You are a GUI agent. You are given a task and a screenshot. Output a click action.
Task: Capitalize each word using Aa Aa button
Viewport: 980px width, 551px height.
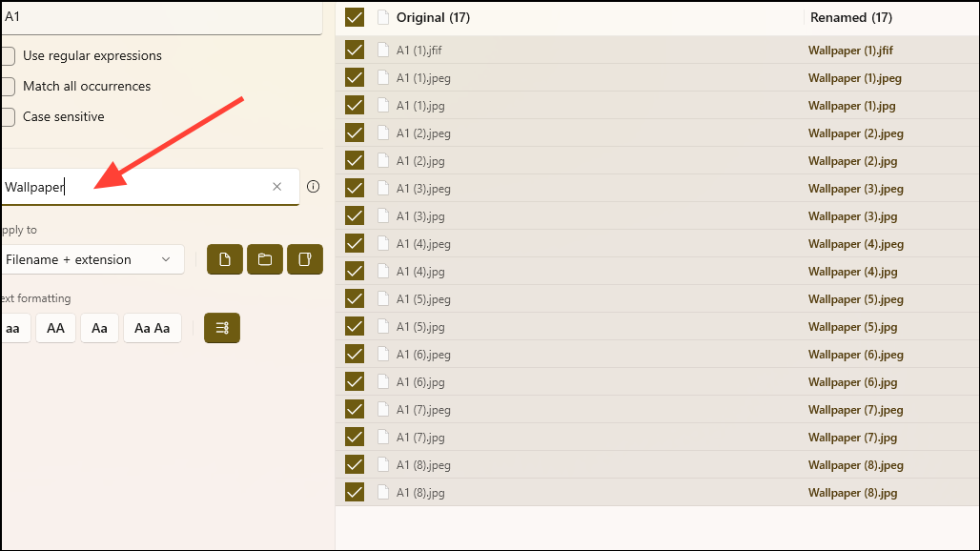pyautogui.click(x=152, y=327)
